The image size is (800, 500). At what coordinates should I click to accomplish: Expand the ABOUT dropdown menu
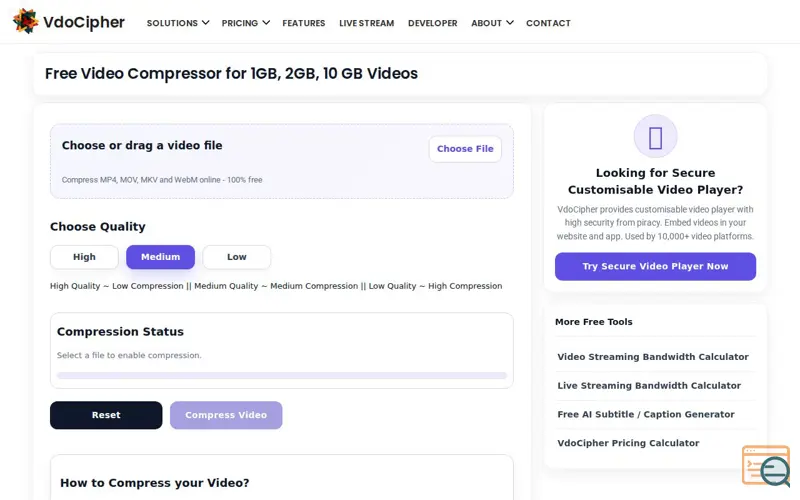click(492, 23)
